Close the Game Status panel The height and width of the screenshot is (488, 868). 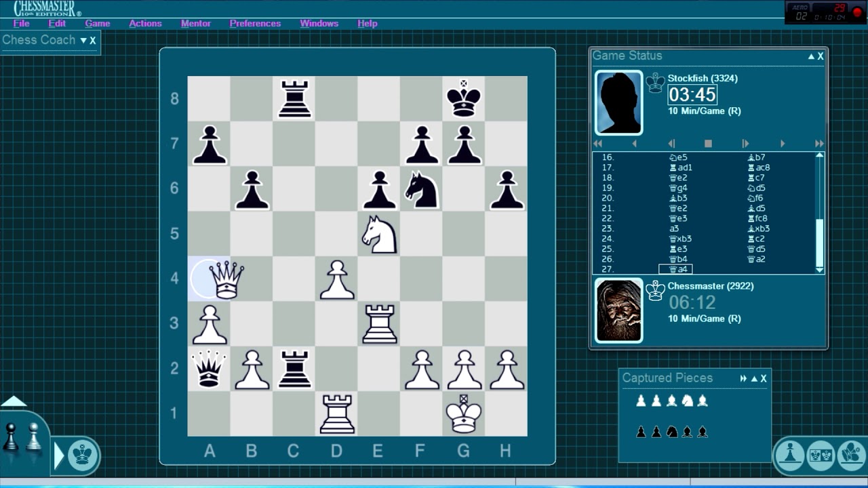821,56
